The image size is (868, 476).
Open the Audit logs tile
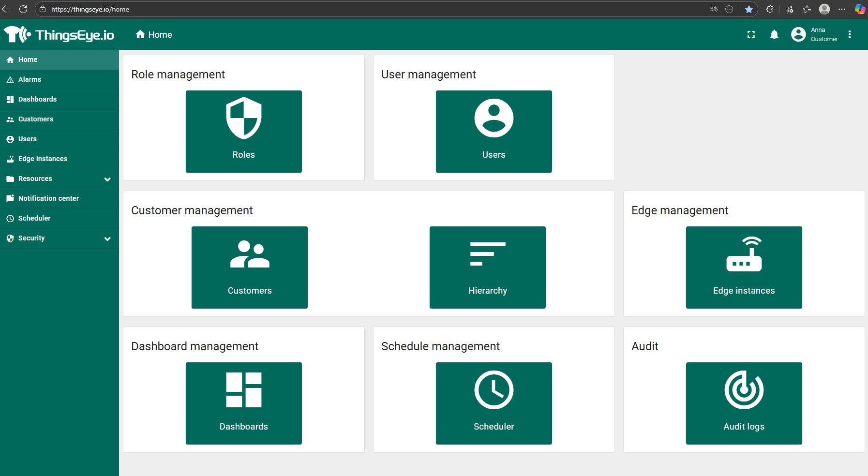pos(744,403)
